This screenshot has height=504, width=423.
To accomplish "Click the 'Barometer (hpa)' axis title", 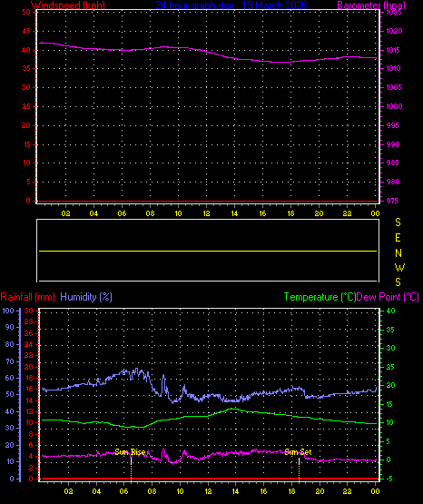I will (x=371, y=5).
